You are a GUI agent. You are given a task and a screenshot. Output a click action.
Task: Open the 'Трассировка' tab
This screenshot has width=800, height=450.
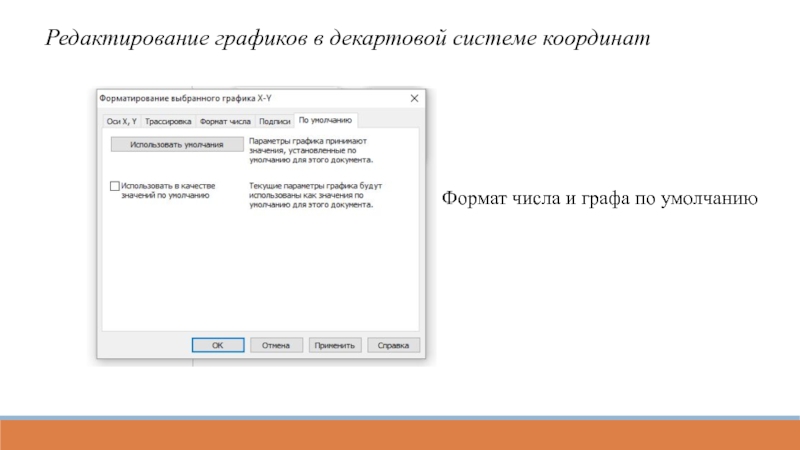pos(168,121)
